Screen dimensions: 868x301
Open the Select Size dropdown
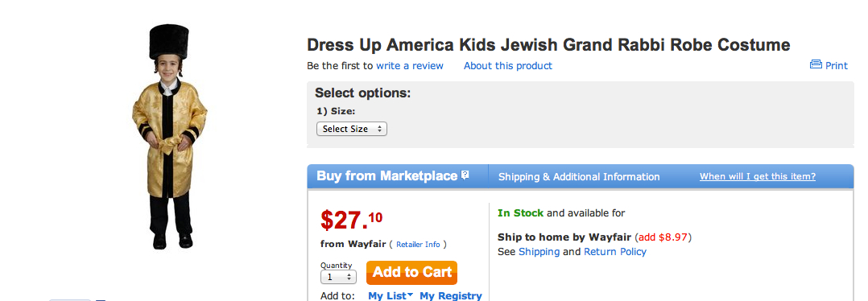click(352, 129)
